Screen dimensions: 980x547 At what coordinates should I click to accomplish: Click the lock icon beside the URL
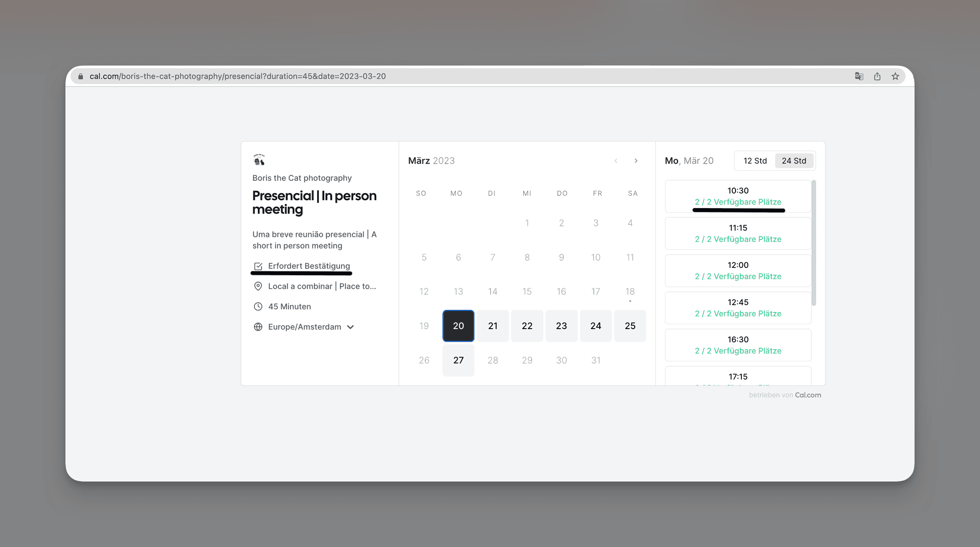coord(81,76)
